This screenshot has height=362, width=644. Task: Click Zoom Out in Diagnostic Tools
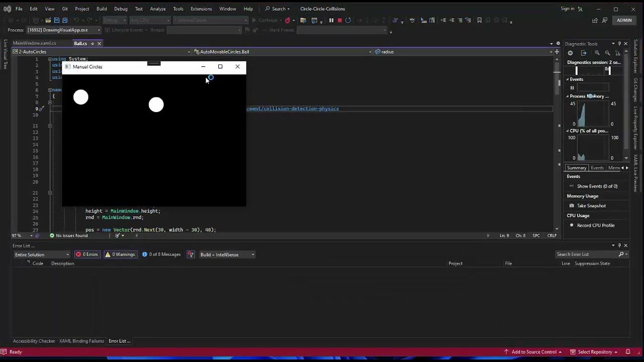[x=607, y=53]
